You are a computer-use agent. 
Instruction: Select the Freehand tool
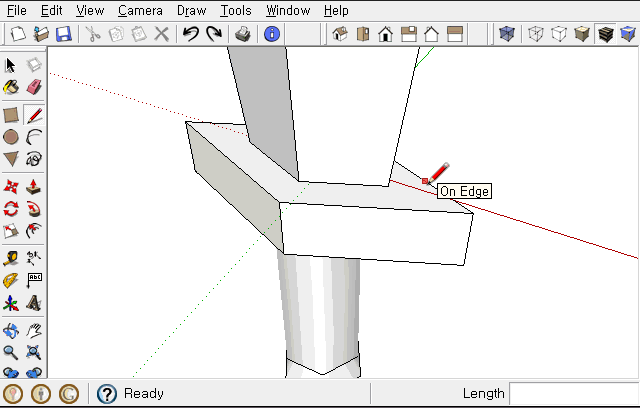coord(34,159)
